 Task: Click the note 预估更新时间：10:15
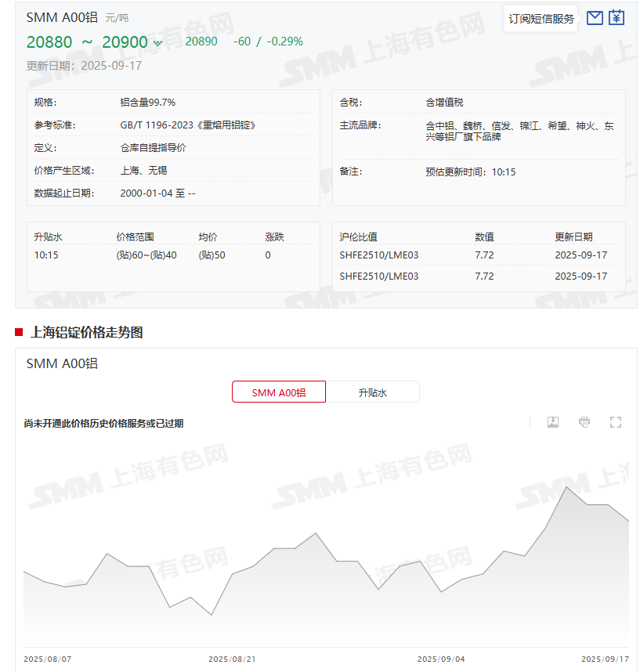pyautogui.click(x=471, y=172)
